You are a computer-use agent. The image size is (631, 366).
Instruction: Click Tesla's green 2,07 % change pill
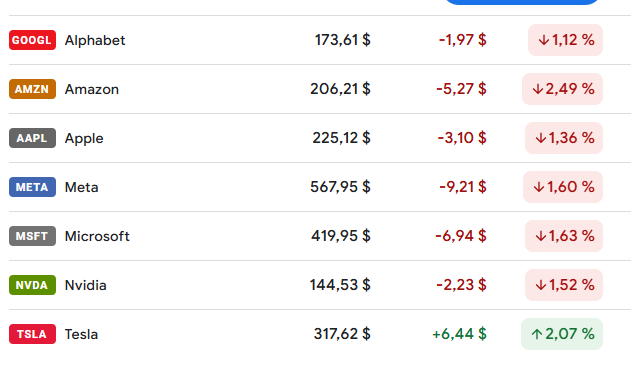pyautogui.click(x=562, y=334)
